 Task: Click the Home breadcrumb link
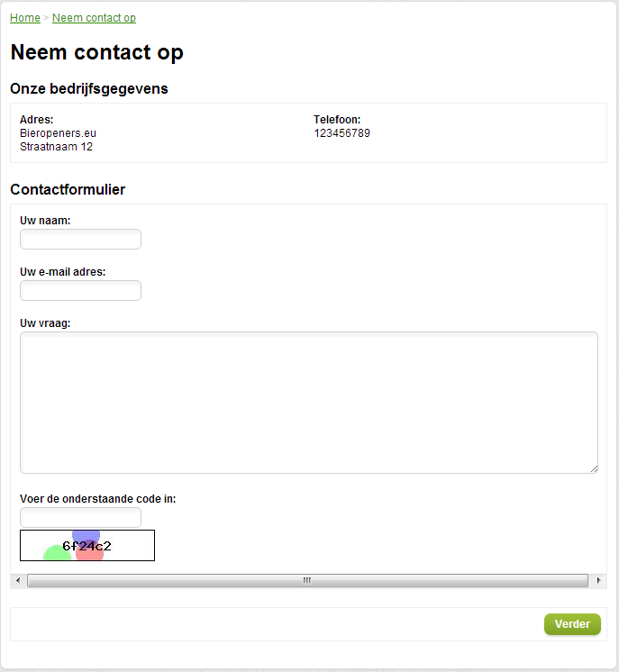click(x=24, y=18)
